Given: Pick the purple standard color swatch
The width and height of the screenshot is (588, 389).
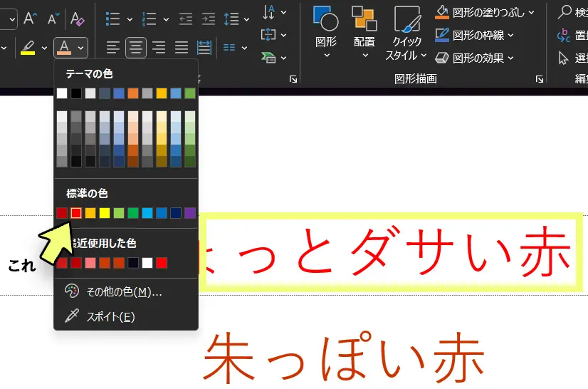Looking at the screenshot, I should click(190, 212).
